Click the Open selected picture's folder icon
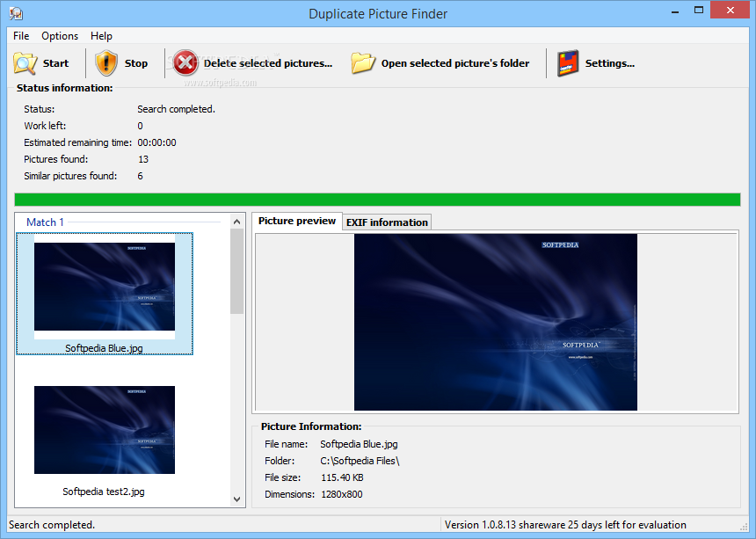This screenshot has width=756, height=539. pyautogui.click(x=363, y=63)
